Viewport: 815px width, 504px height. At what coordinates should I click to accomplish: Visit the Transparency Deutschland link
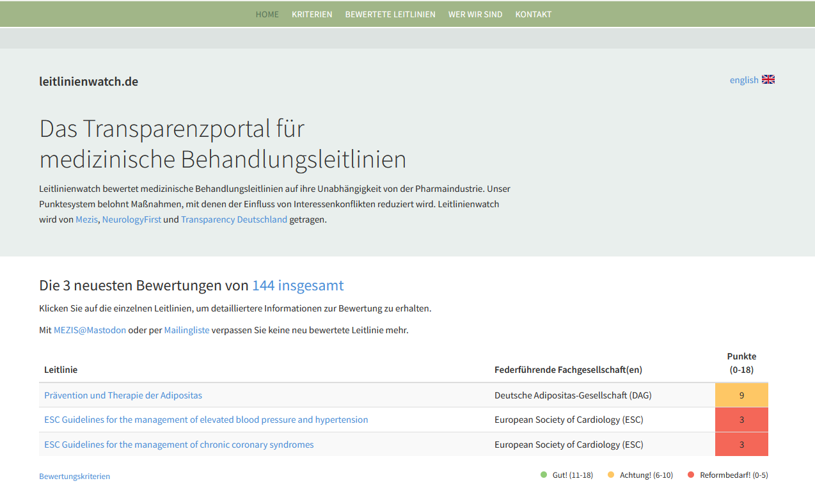click(233, 219)
